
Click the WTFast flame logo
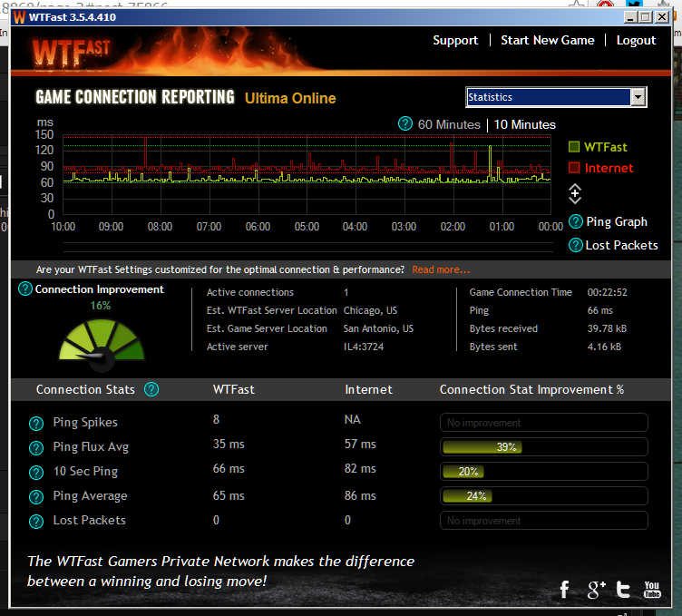tap(72, 53)
